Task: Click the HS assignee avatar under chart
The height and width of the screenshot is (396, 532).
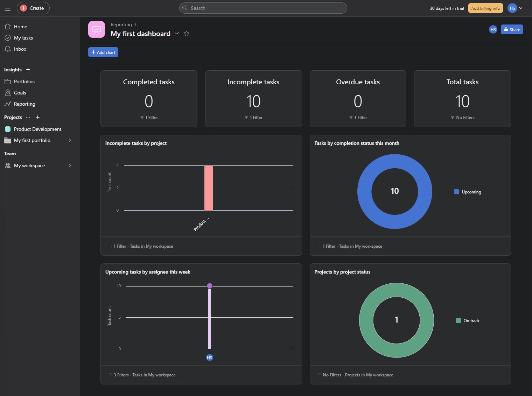Action: [210, 358]
